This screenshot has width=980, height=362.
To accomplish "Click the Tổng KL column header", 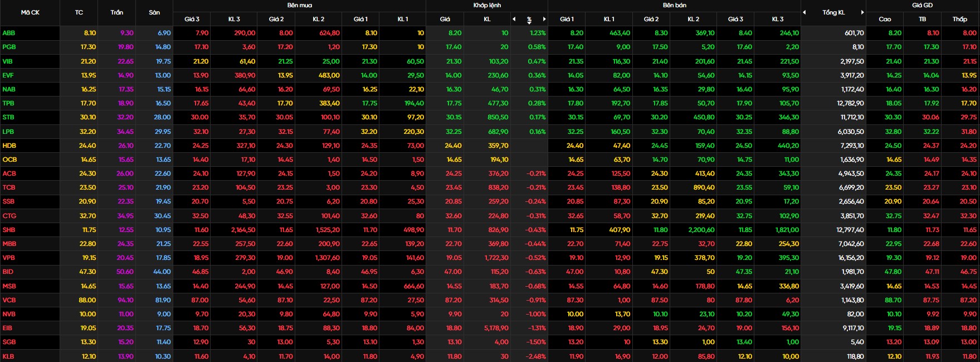I will coord(833,12).
